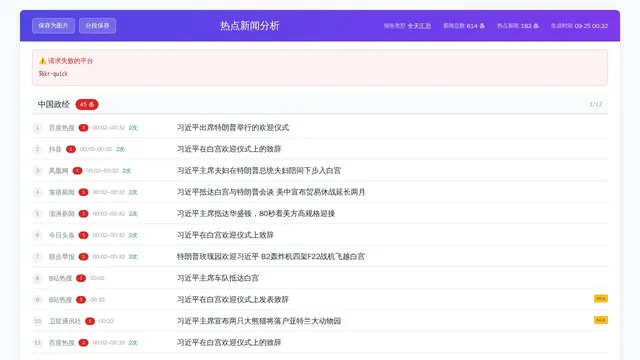The width and height of the screenshot is (640, 360).
Task: Click the 联合早报 source label
Action: pos(62,257)
